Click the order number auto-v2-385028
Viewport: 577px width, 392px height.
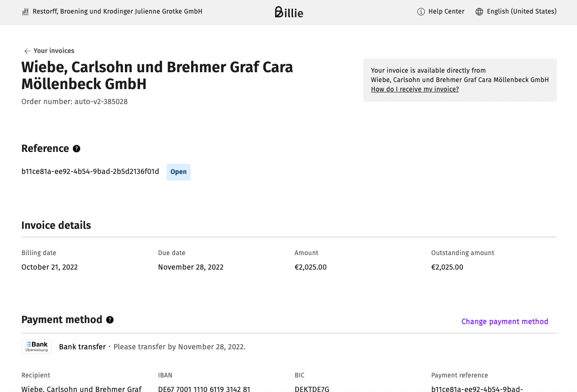[x=101, y=102]
